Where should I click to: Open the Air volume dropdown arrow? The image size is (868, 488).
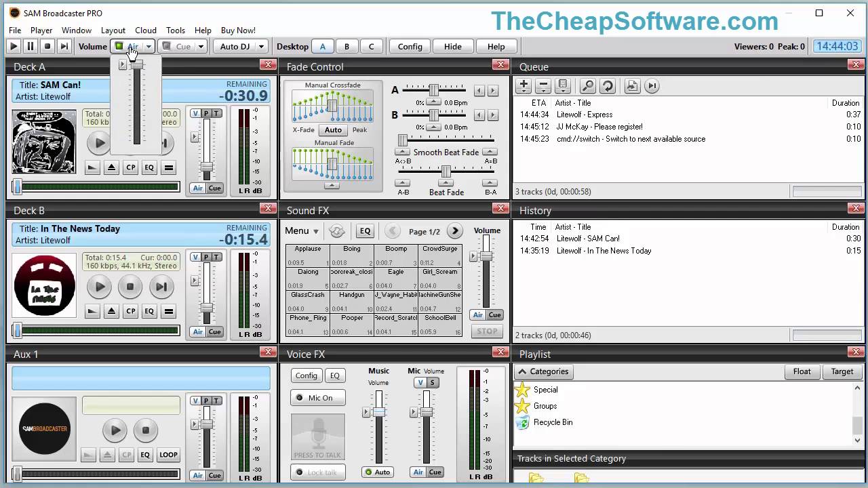pyautogui.click(x=149, y=47)
